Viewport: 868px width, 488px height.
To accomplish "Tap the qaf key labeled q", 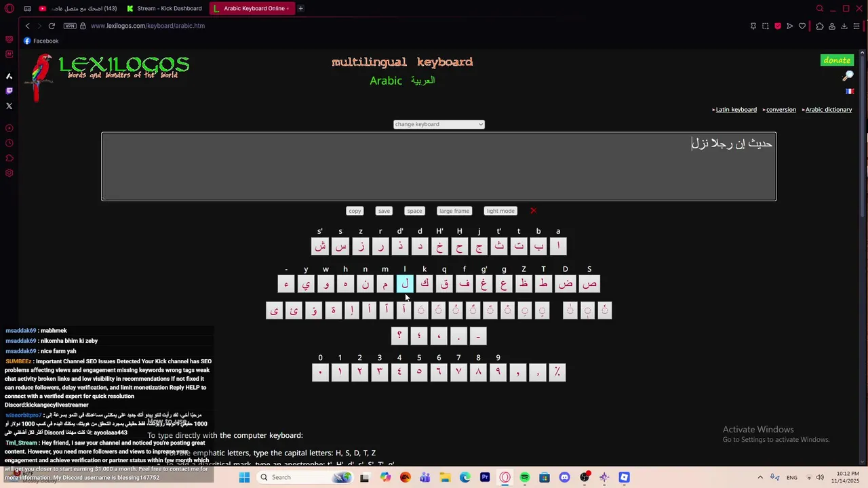I will coord(444,284).
